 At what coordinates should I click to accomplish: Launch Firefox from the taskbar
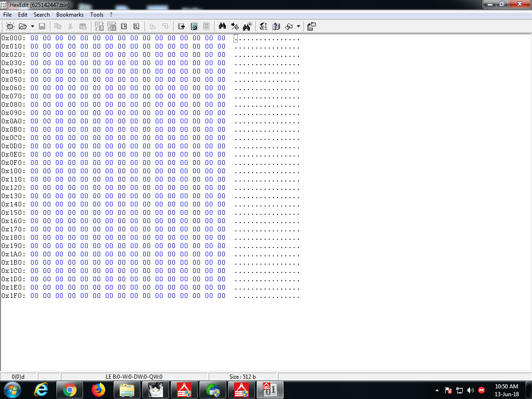[98, 390]
